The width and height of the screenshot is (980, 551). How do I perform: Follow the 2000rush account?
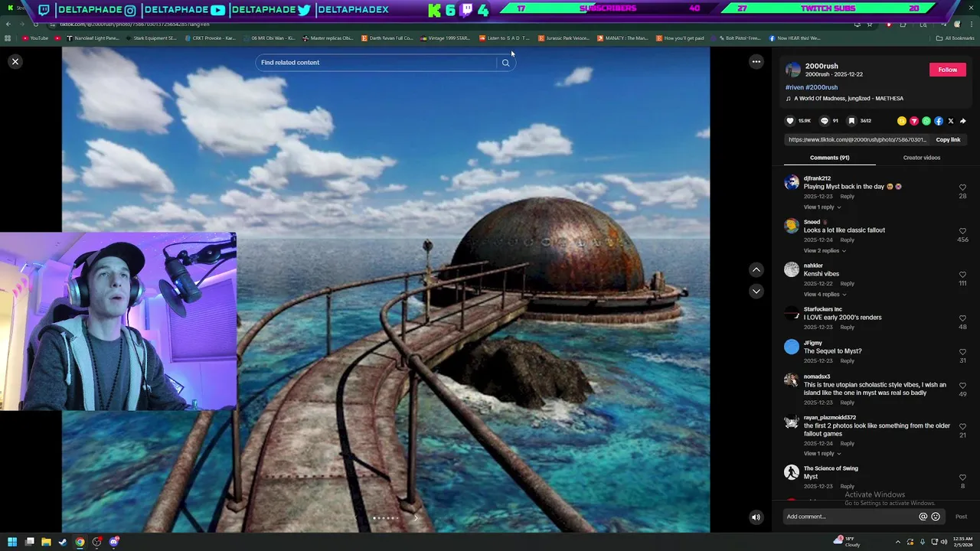point(947,70)
